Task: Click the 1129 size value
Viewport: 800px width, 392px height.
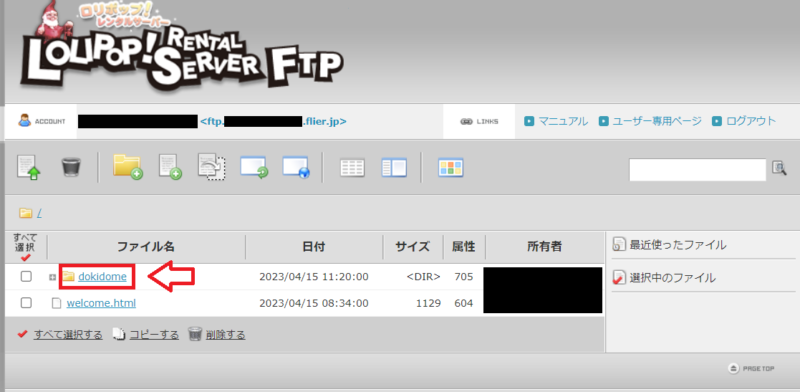Action: tap(428, 303)
